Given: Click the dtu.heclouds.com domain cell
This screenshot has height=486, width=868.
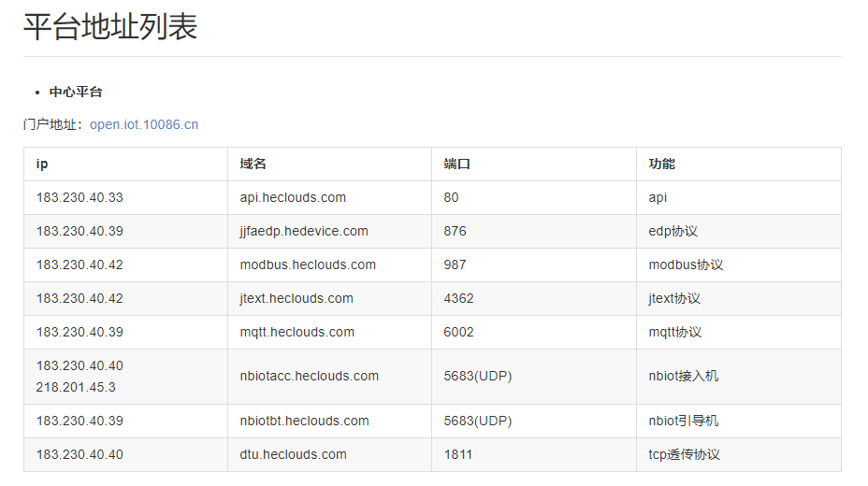Looking at the screenshot, I should click(x=294, y=454).
